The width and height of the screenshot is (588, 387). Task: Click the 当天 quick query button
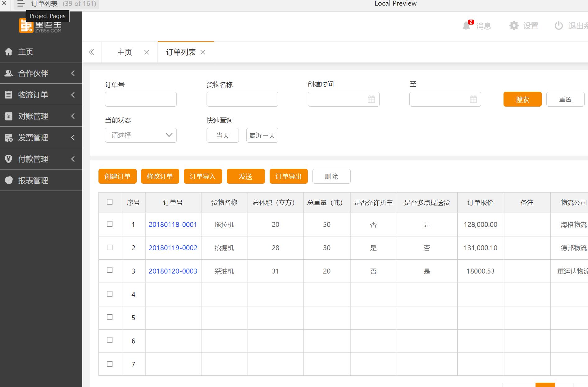click(x=223, y=135)
